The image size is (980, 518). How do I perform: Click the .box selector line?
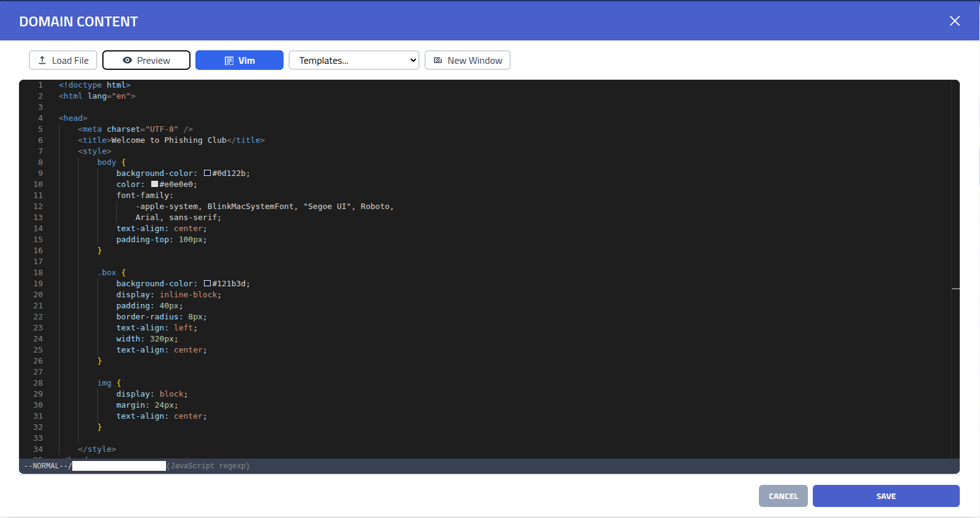tap(111, 273)
